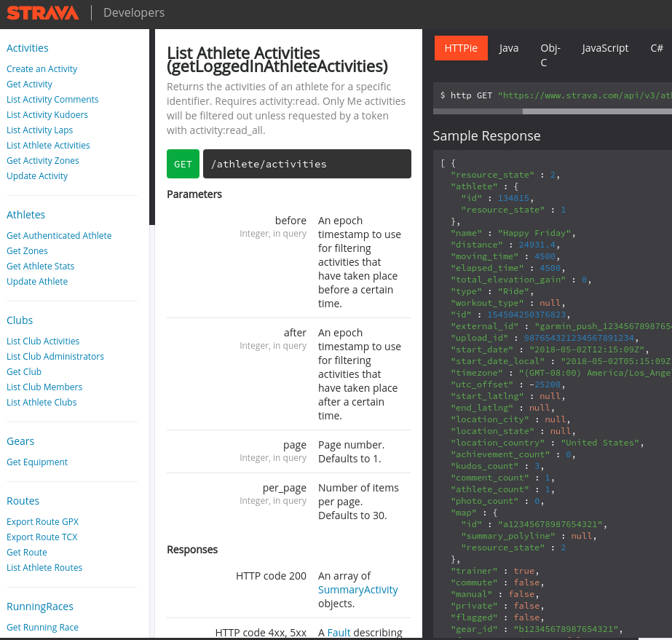
Task: Open the List Club Members page
Action: (x=44, y=387)
